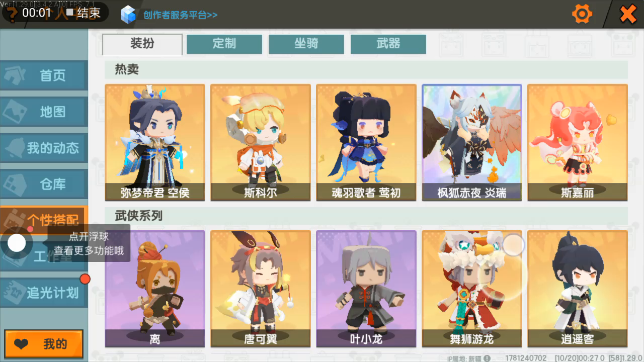Open the 武器 tab
644x362 pixels.
click(388, 44)
